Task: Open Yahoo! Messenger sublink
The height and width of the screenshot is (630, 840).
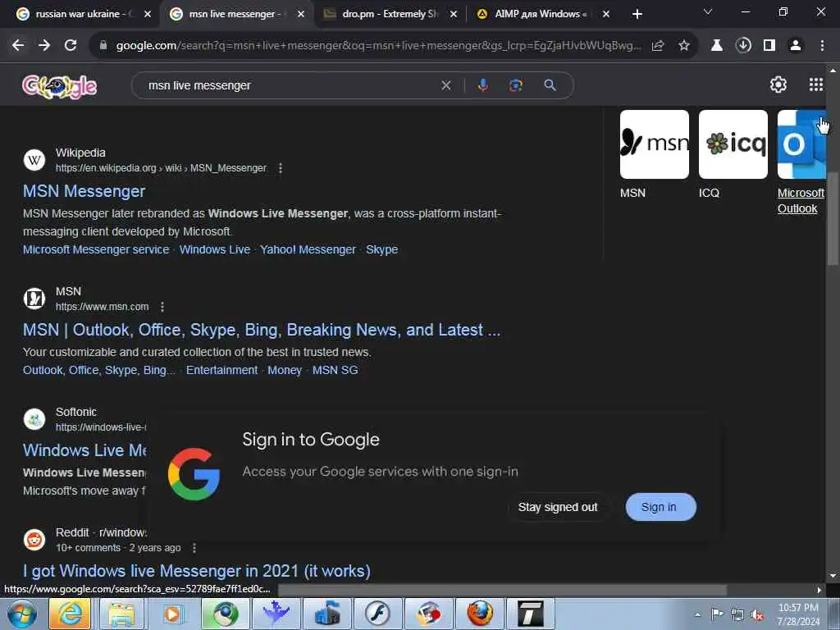Action: click(308, 249)
